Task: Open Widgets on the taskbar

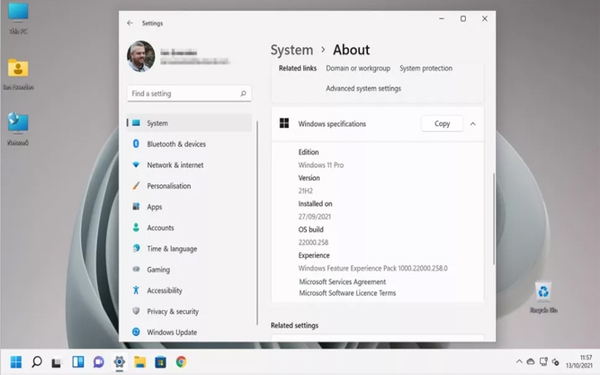Action: tap(78, 362)
